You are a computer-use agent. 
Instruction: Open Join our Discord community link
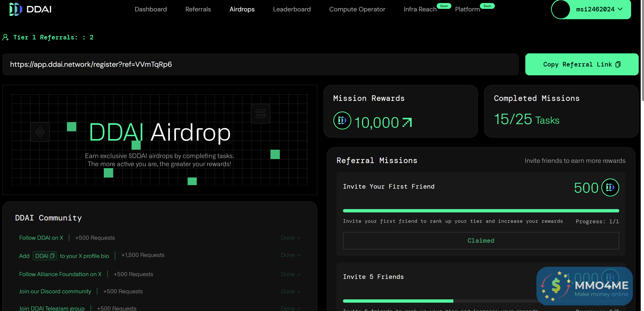pos(55,291)
